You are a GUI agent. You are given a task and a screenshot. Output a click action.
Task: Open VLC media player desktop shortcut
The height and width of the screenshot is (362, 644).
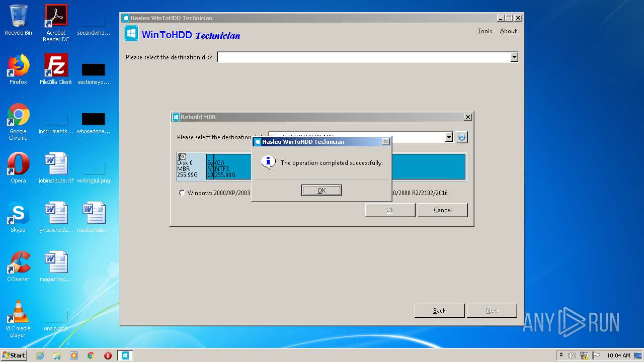pyautogui.click(x=18, y=319)
